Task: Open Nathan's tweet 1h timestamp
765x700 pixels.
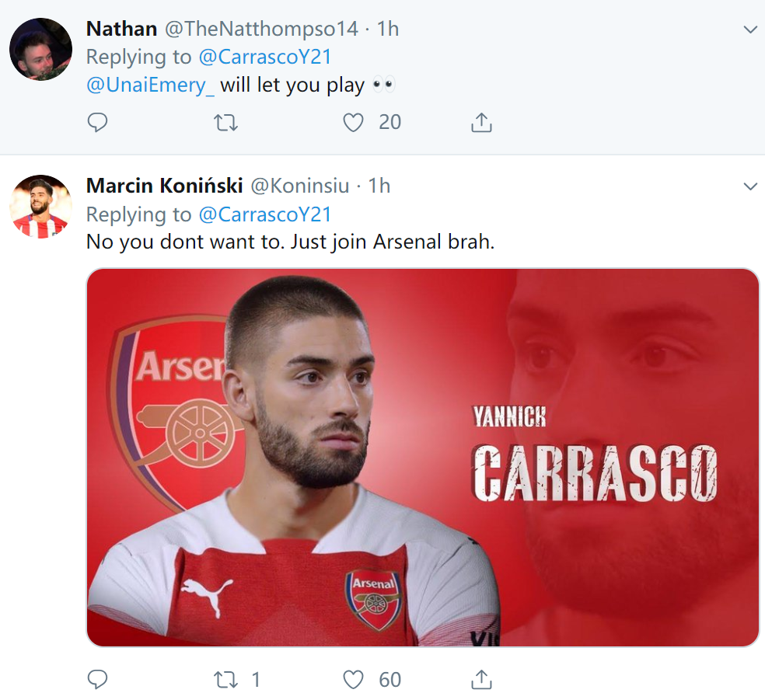Action: 388,29
